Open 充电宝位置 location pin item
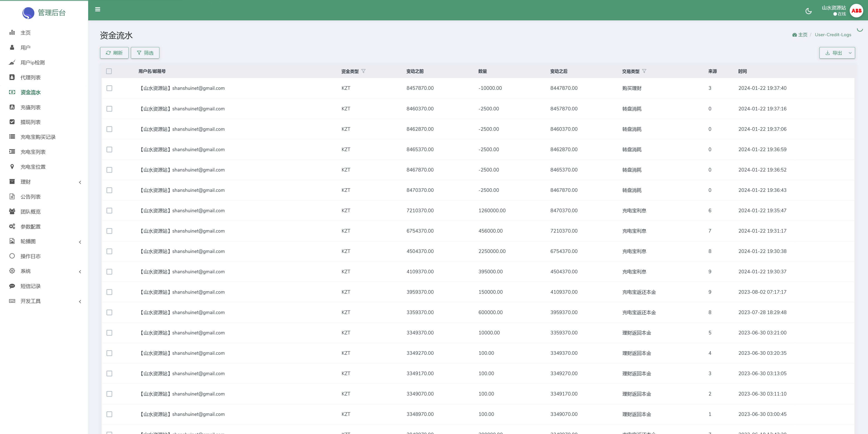This screenshot has height=434, width=868. (x=33, y=167)
